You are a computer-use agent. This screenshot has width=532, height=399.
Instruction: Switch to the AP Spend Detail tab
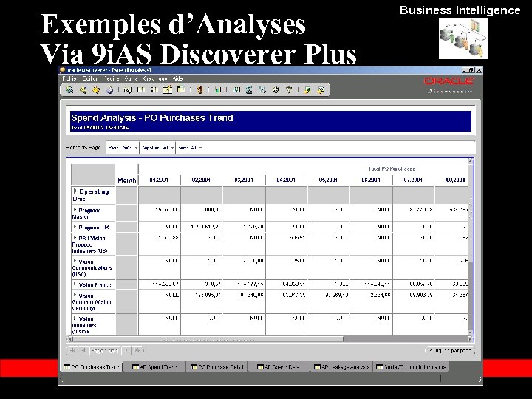[279, 366]
